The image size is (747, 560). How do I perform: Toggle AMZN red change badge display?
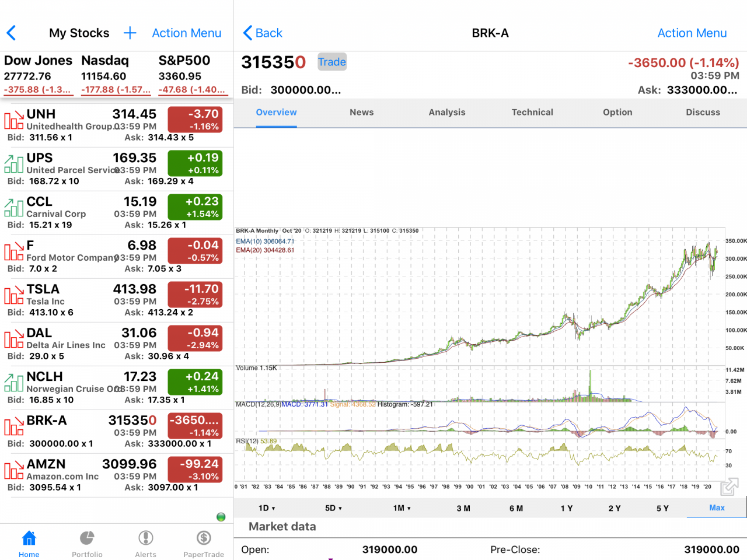[195, 470]
